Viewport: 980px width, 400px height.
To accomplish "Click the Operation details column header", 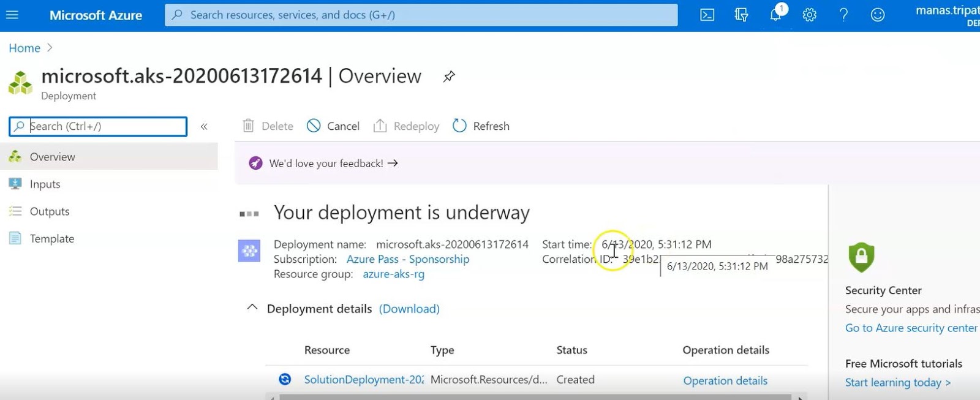I will tap(726, 350).
